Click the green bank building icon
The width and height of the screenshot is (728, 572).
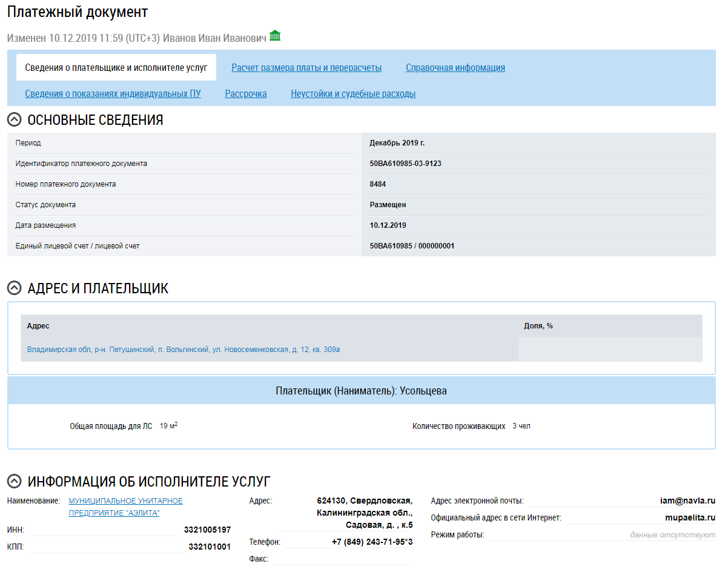tap(275, 36)
